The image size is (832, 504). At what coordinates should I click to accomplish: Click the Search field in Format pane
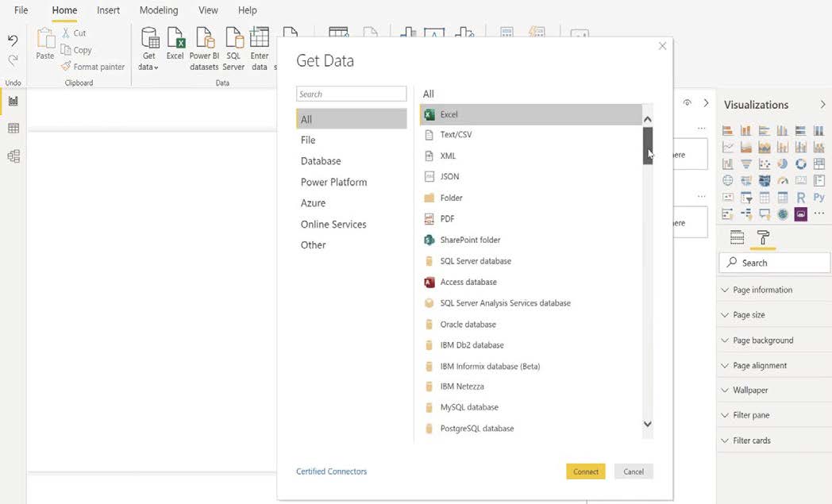pos(775,263)
